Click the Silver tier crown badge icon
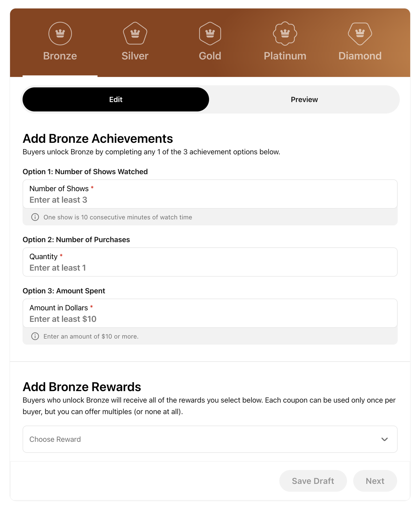The image size is (420, 506). [x=135, y=33]
